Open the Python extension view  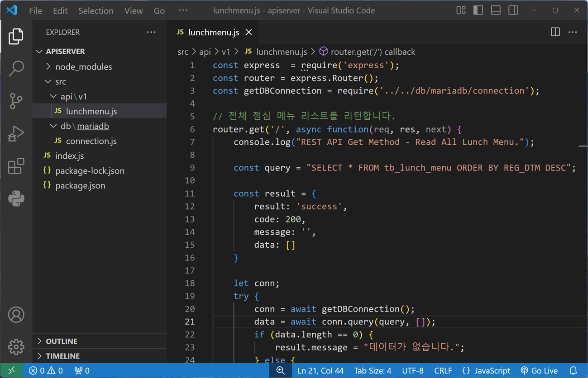point(16,198)
